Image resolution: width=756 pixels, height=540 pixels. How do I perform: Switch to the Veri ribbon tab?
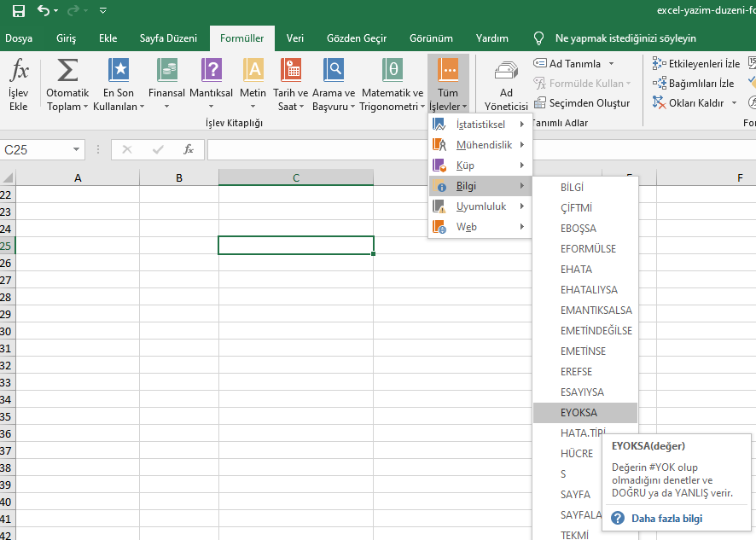(295, 38)
